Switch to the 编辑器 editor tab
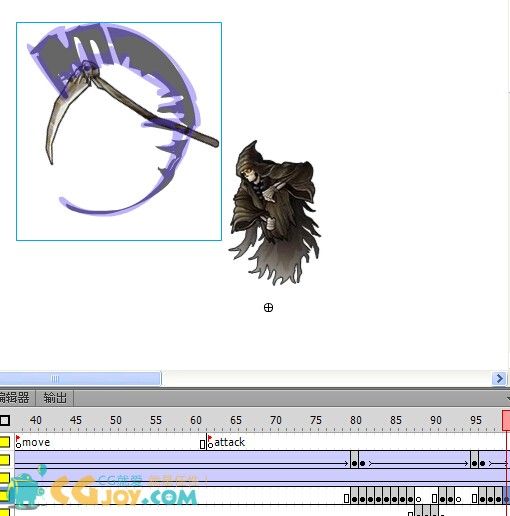 15,398
